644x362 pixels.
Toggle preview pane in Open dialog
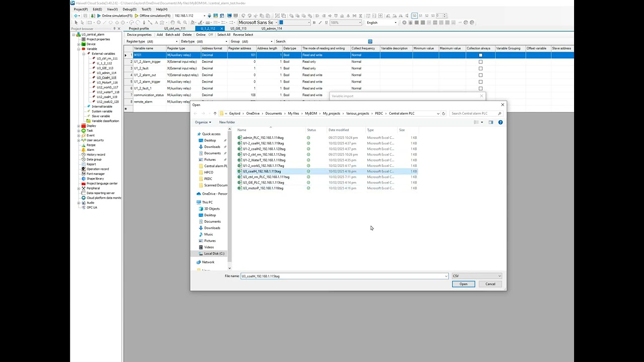click(491, 122)
